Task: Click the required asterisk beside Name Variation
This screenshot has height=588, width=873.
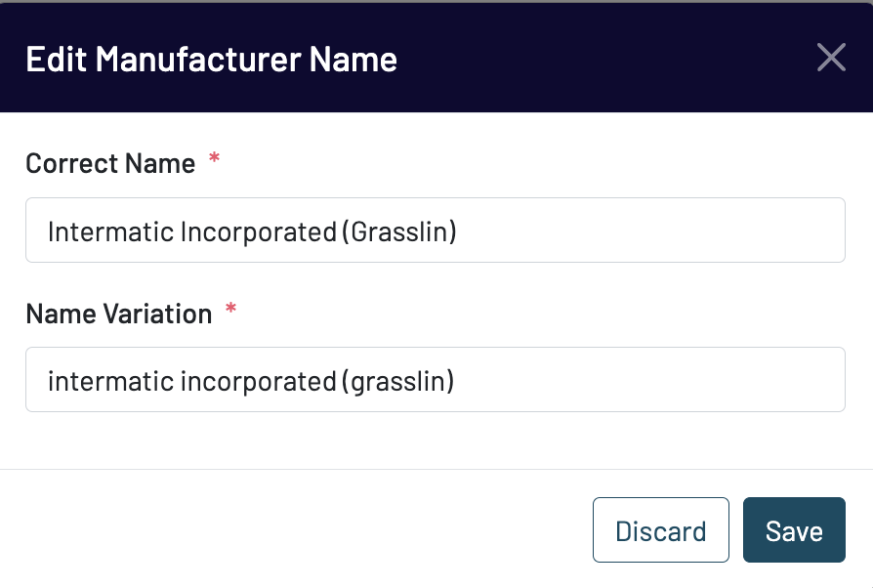Action: [231, 311]
